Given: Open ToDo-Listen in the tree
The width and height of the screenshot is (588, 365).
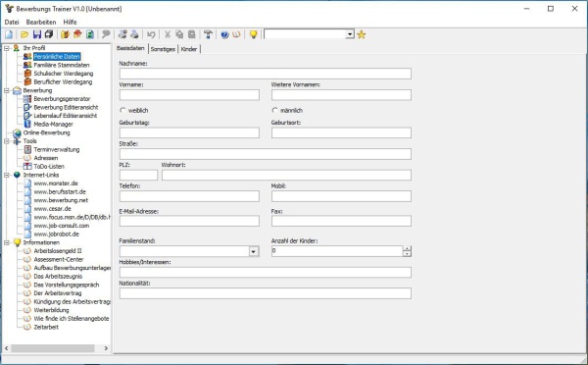Looking at the screenshot, I should click(49, 167).
